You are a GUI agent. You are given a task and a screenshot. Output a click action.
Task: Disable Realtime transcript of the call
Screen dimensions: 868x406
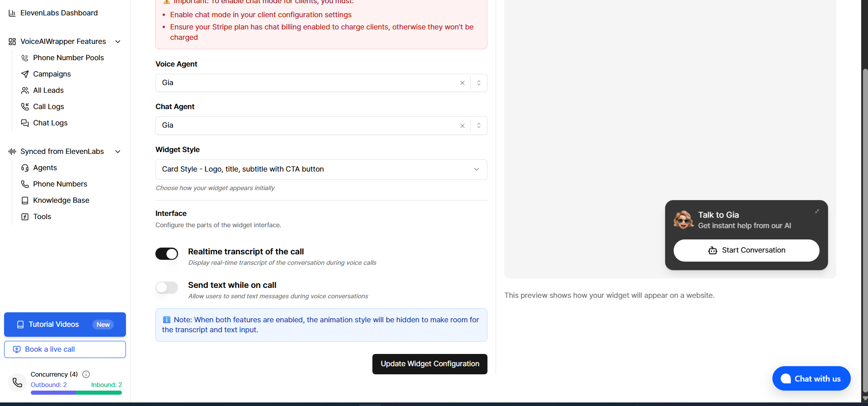point(167,254)
